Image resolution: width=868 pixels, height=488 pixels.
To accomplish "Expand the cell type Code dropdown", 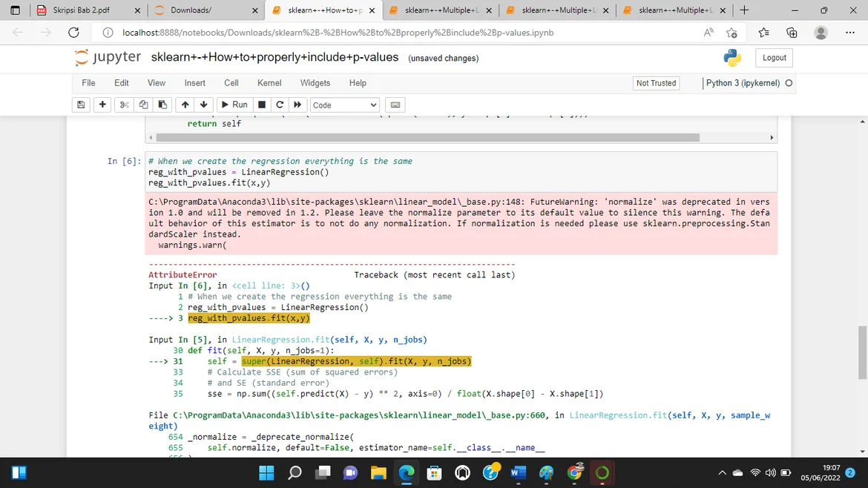I will pyautogui.click(x=345, y=105).
